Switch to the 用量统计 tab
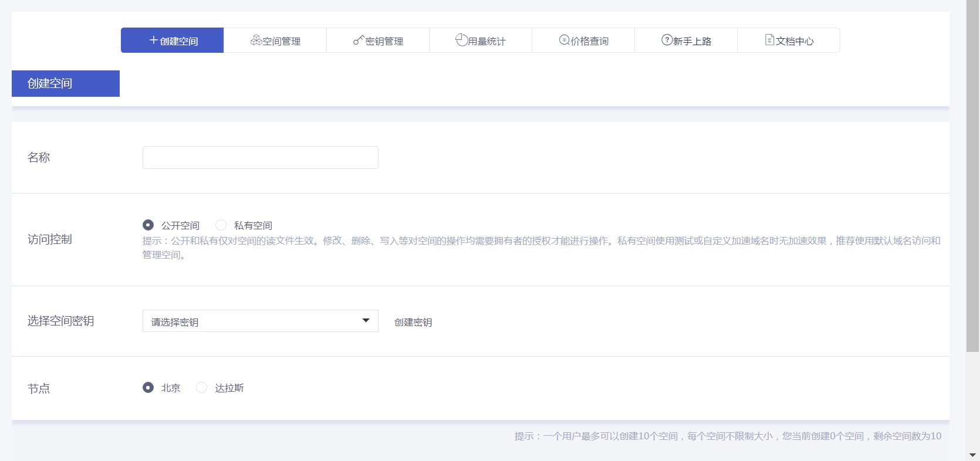 pyautogui.click(x=481, y=40)
